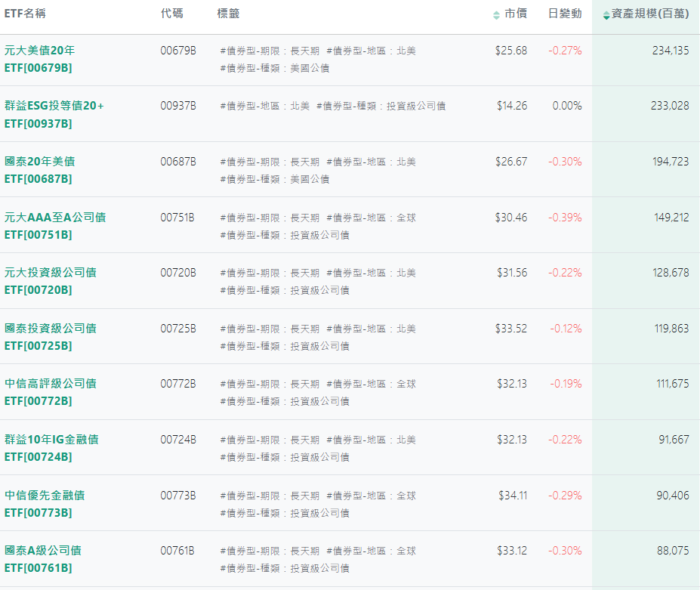Viewport: 700px width, 590px height.
Task: Select asset size 111,675
Action: [x=672, y=384]
